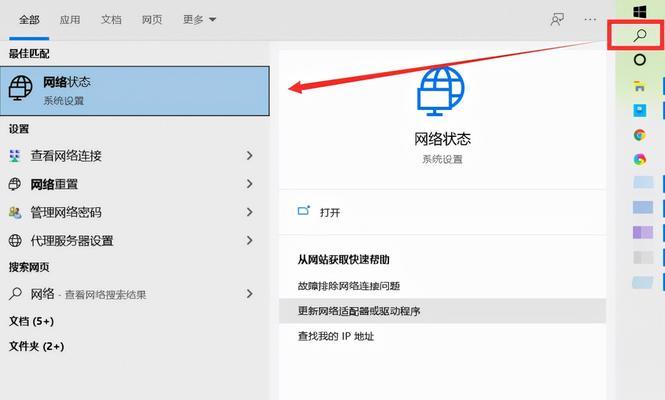
Task: Click the feedback person icon in search header
Action: [x=557, y=20]
